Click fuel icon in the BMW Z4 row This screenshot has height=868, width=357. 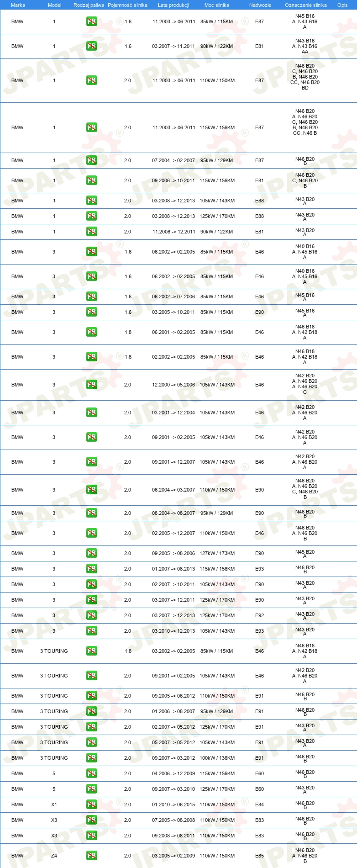[x=91, y=856]
